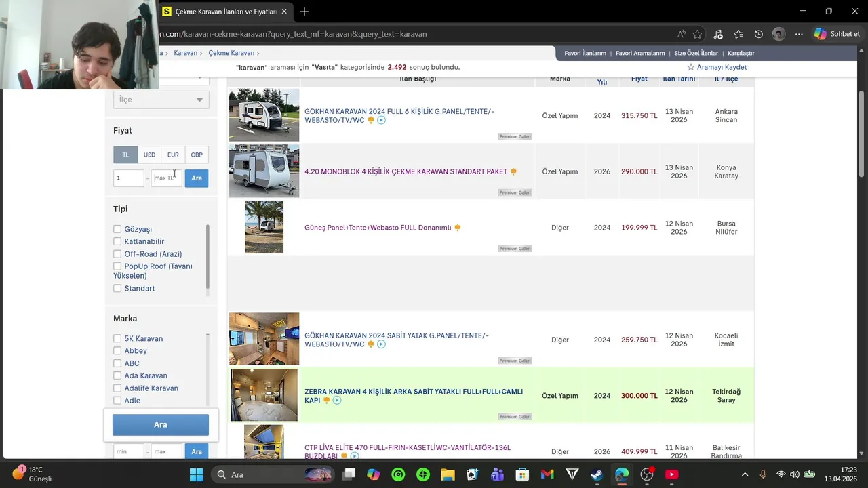Open a new browser tab with plus

pyautogui.click(x=304, y=12)
